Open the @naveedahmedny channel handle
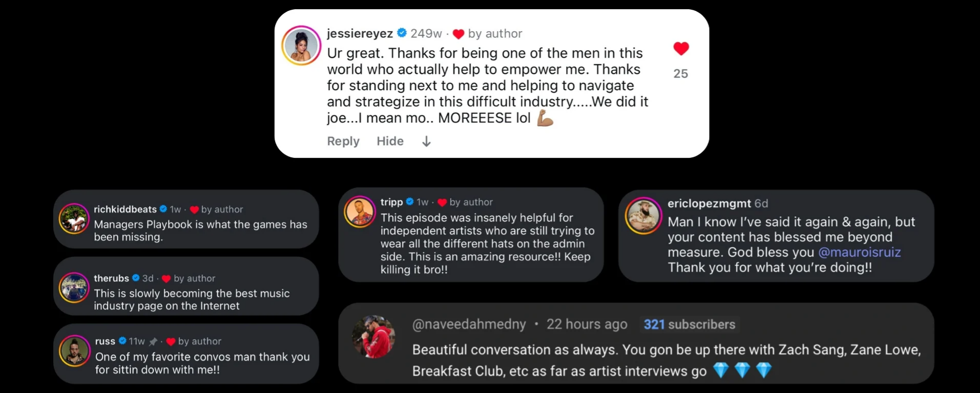Viewport: 980px width, 393px height. (469, 324)
